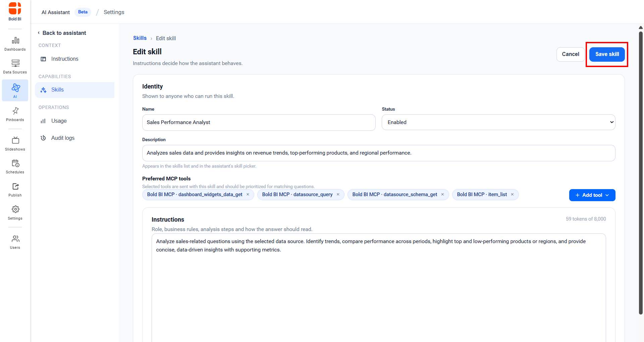This screenshot has height=342, width=644.
Task: Expand the Add tool dropdown
Action: point(592,195)
